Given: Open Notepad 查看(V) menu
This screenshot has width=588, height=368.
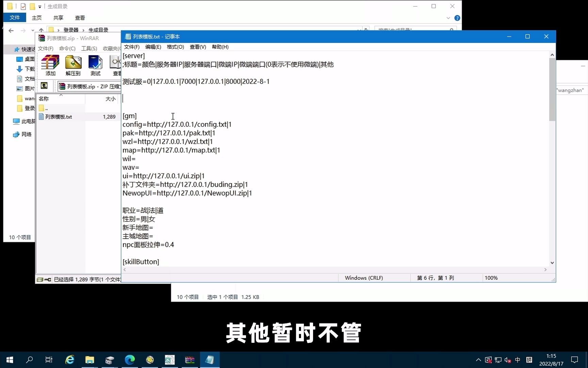Looking at the screenshot, I should point(198,47).
